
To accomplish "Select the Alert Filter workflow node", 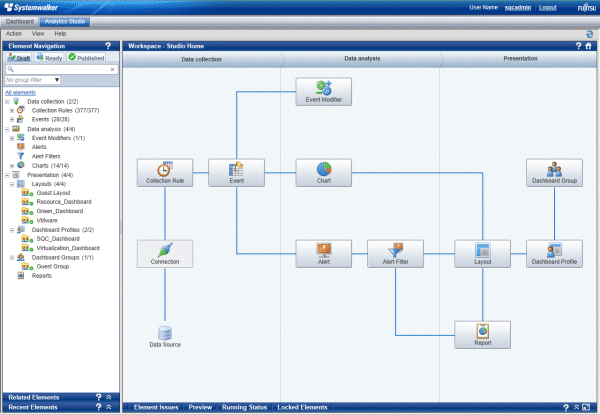I will pyautogui.click(x=395, y=254).
